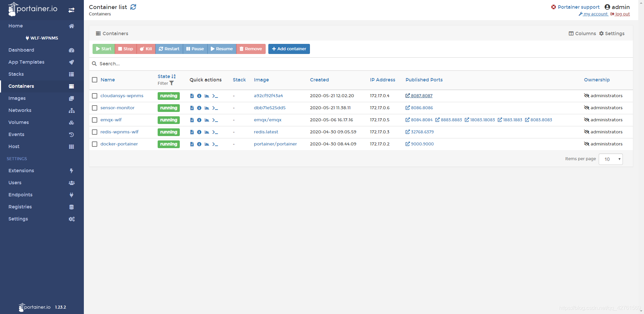Open logs for emqx-wlf container
Screen dimensions: 644x314
tap(192, 120)
